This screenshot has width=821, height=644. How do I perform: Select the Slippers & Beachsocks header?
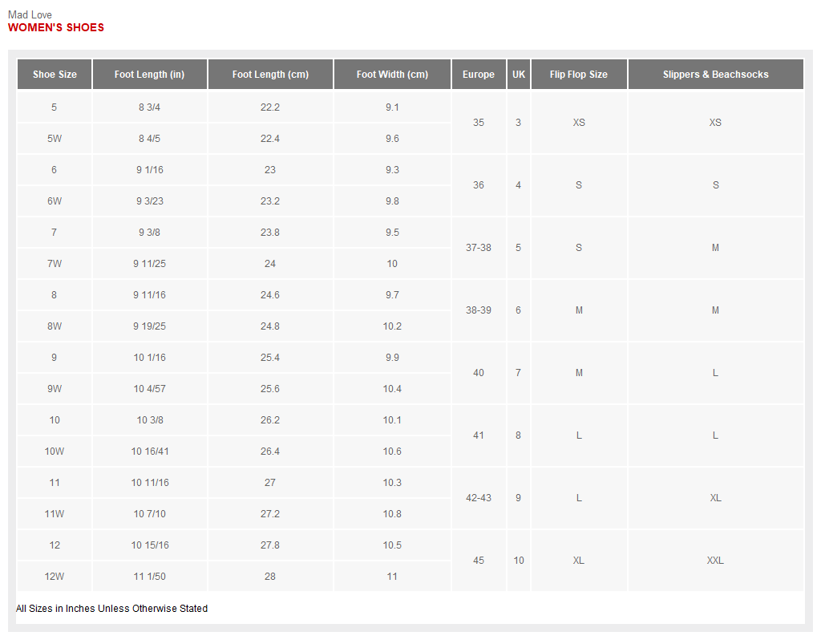pyautogui.click(x=715, y=75)
